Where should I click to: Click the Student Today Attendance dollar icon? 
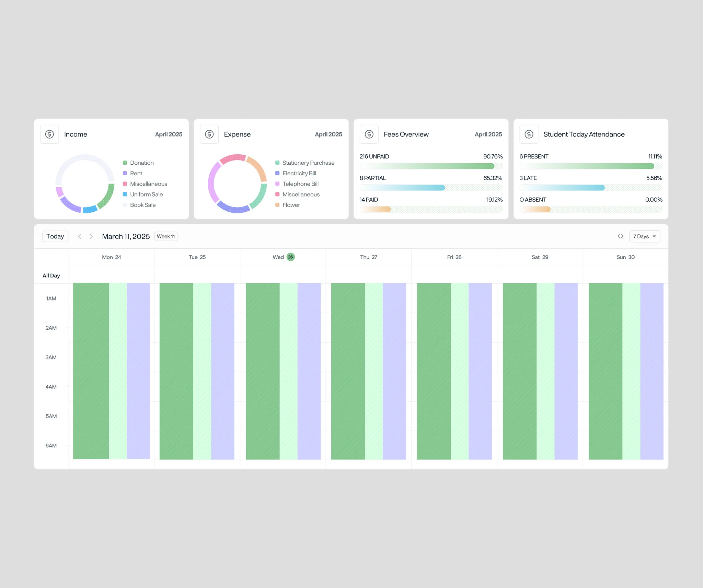[529, 134]
